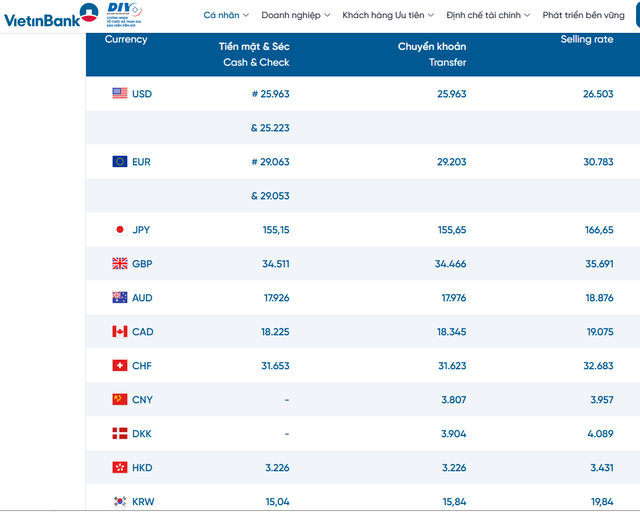Image resolution: width=640 pixels, height=512 pixels.
Task: Click the Japan flag next to JPY
Action: coord(120,229)
